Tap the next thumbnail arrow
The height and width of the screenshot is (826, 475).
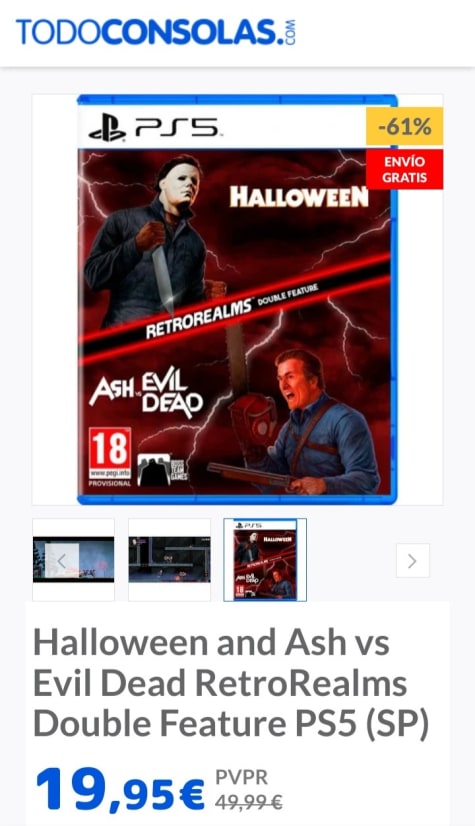pos(412,560)
